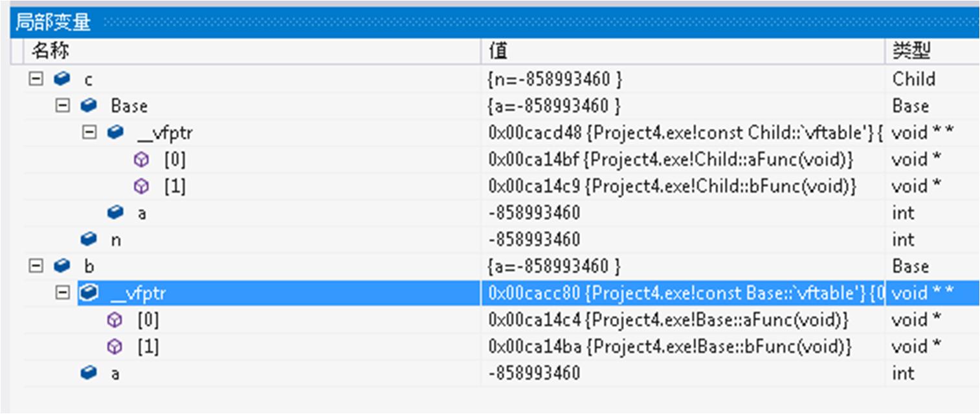The height and width of the screenshot is (414, 980).
Task: Collapse the Base node under c
Action: point(63,105)
